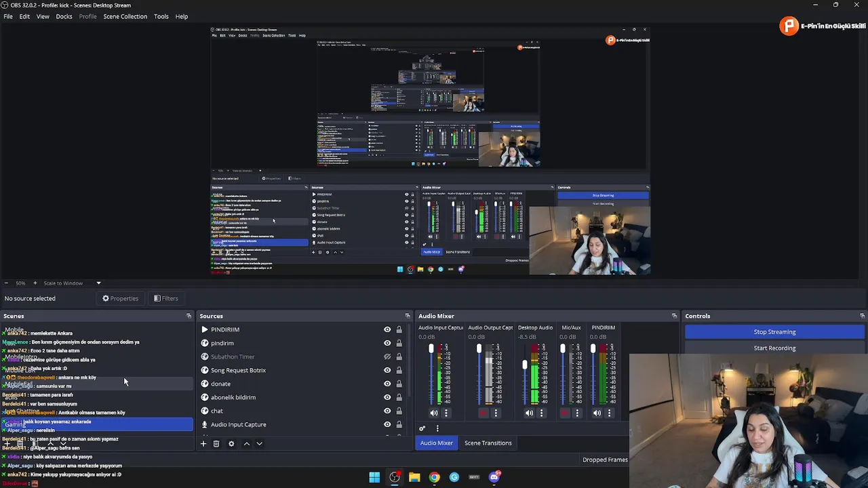Screen dimensions: 868x488
Task: Open options menu for Audio Output Capture channel
Action: (x=496, y=413)
